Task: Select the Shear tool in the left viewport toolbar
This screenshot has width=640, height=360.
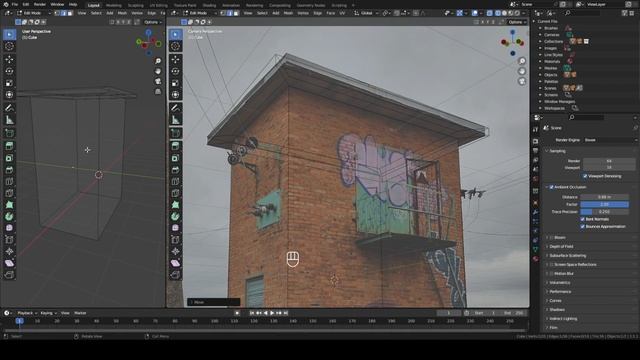Action: pos(9,263)
